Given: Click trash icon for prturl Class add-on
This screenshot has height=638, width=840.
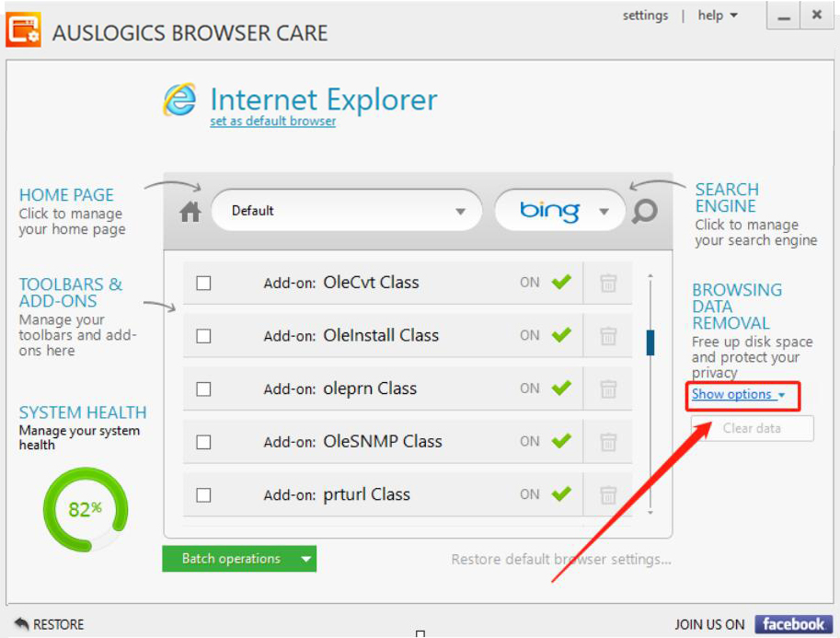Looking at the screenshot, I should point(608,495).
